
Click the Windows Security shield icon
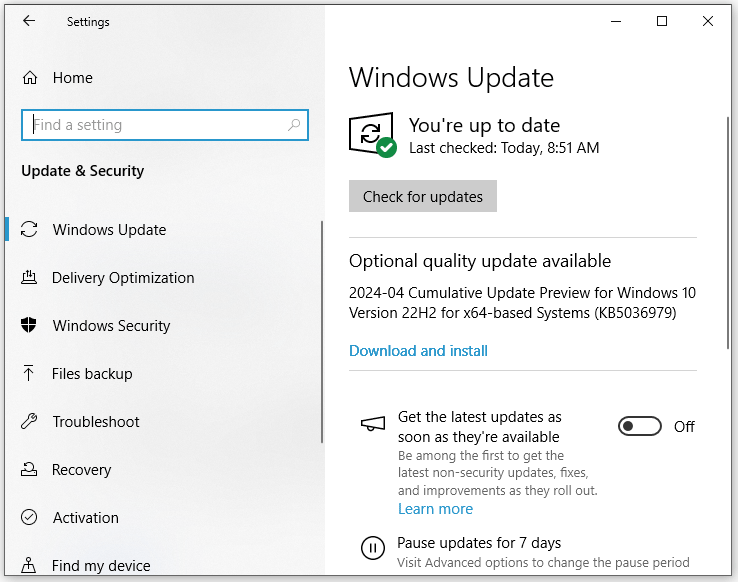click(29, 325)
